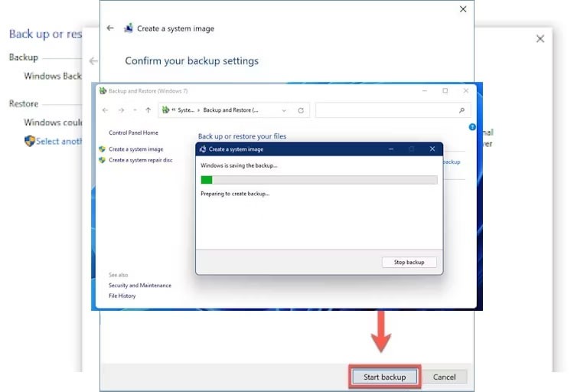
Task: Open Control Panel Home link
Action: coord(133,132)
